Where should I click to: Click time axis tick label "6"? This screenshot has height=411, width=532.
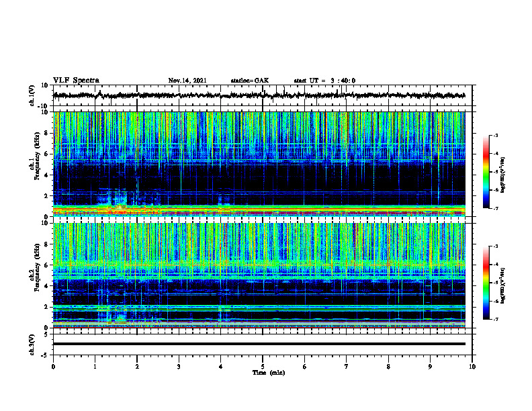[x=304, y=367]
